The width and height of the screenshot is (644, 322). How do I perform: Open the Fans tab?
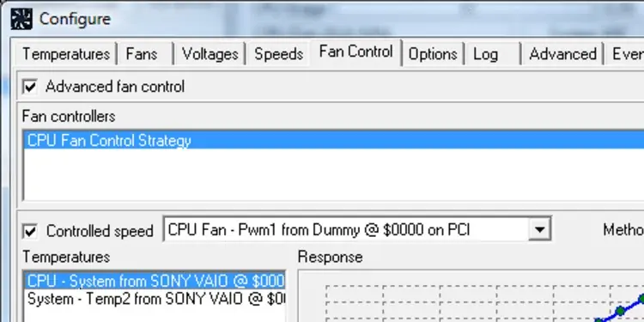click(x=142, y=54)
